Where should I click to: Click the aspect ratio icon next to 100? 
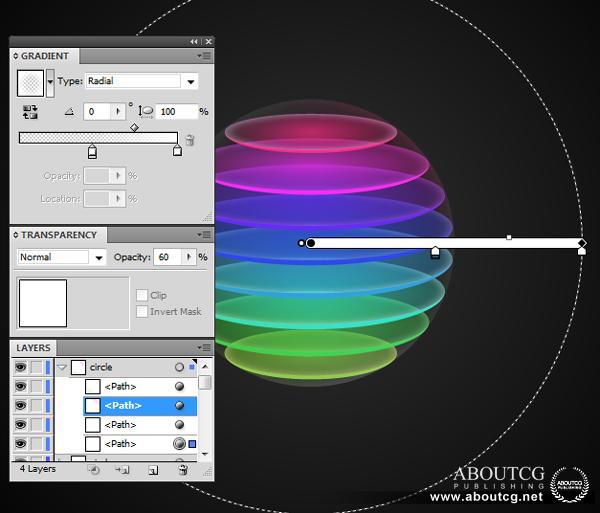pos(146,112)
